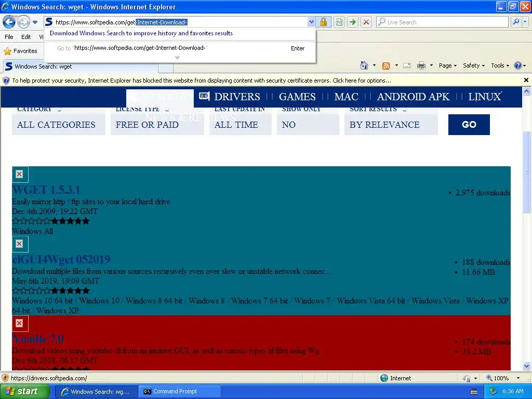Screen dimensions: 532x399
Task: Expand the autocomplete list chevron
Action: tap(177, 58)
